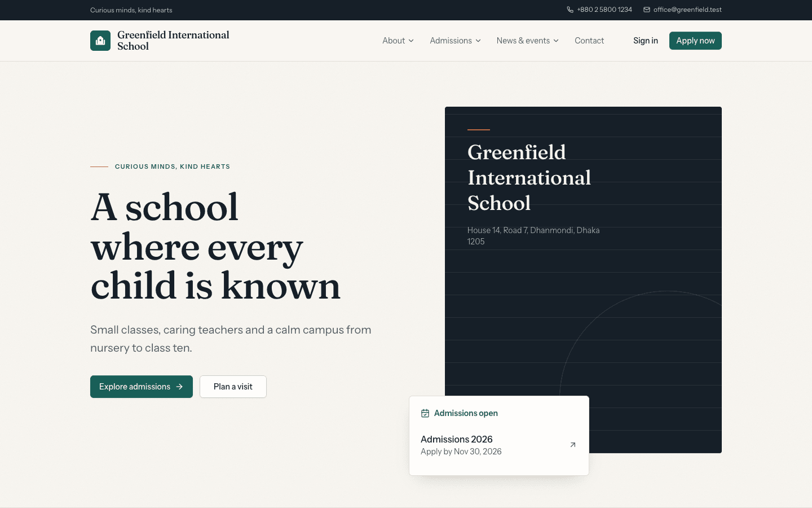Click the Greenfield International School title on the dark card
812x508 pixels.
tap(529, 178)
